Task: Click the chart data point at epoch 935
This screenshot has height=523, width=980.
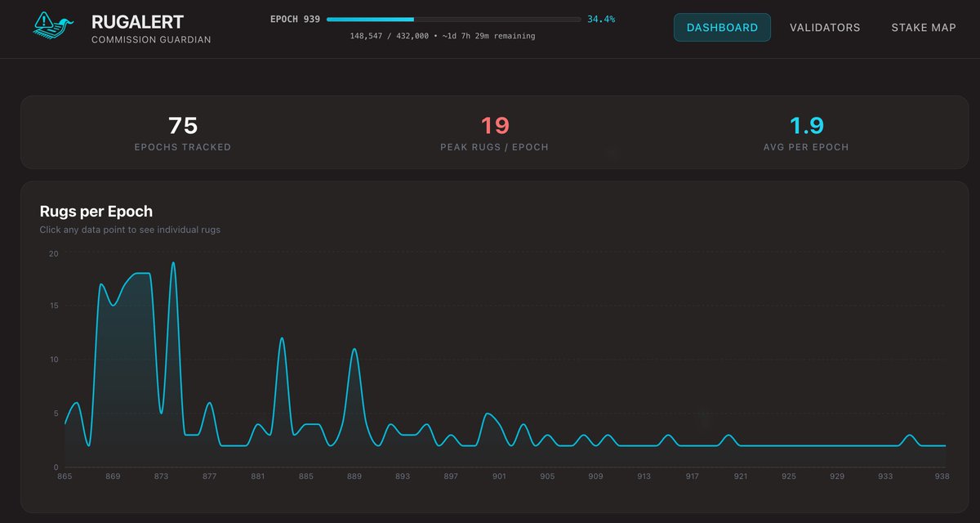Action: click(x=909, y=435)
